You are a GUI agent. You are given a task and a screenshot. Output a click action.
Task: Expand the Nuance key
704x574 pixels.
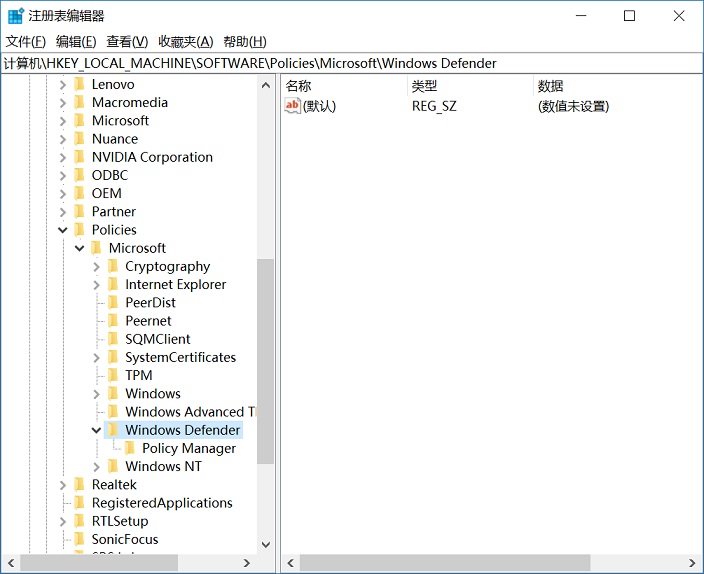coord(62,139)
